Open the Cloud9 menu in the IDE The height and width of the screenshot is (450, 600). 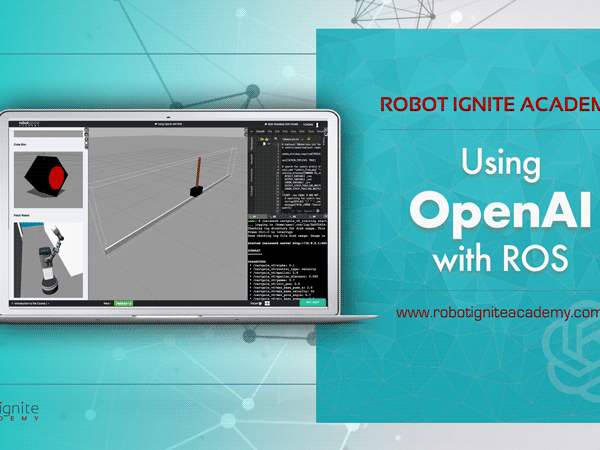260,131
